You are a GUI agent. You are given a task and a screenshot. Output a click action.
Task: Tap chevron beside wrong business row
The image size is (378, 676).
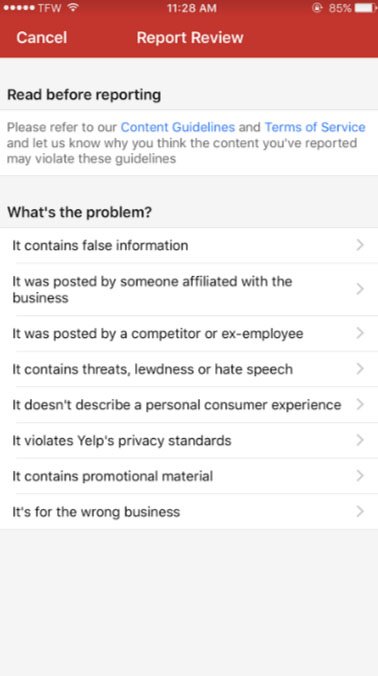pos(360,512)
